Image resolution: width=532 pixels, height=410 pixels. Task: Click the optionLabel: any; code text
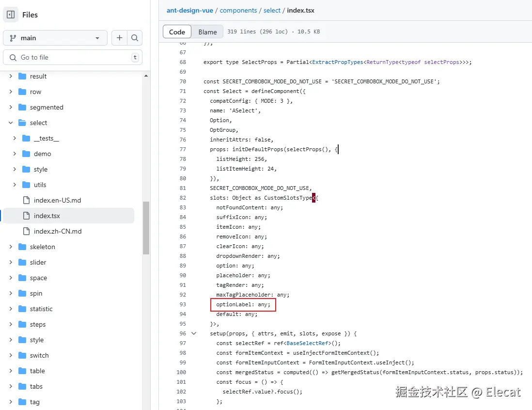tap(243, 304)
